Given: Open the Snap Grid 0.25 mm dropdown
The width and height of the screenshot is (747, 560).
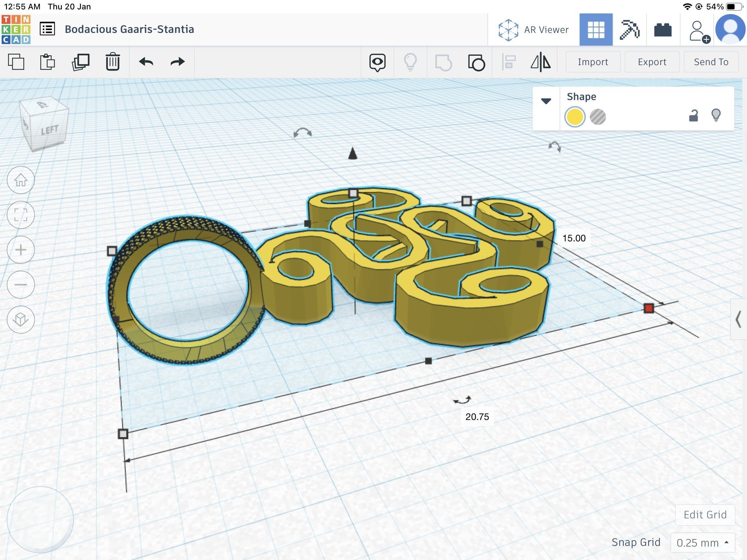Looking at the screenshot, I should click(702, 543).
